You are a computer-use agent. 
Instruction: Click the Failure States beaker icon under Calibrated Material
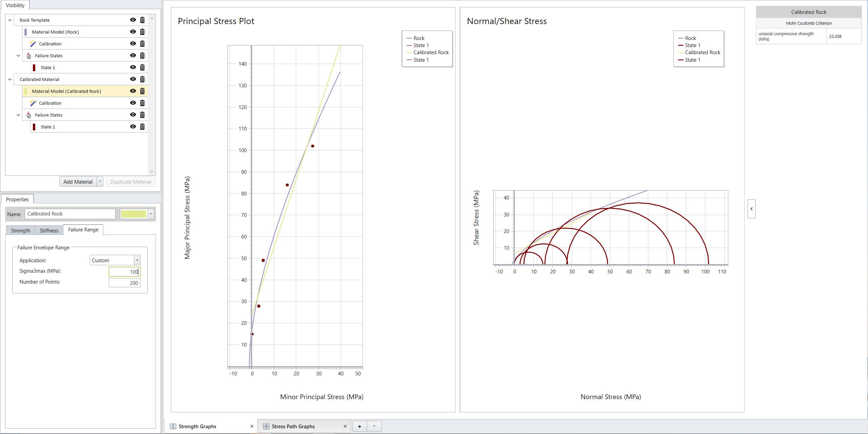point(29,115)
